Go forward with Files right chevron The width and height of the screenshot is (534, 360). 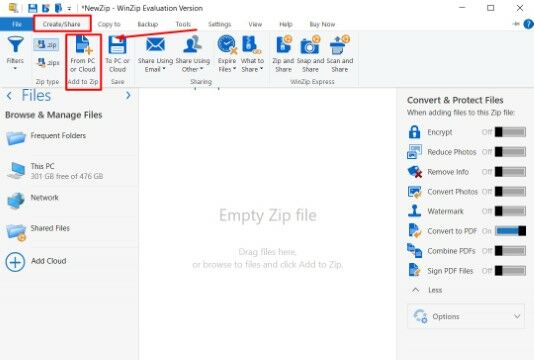pyautogui.click(x=128, y=95)
